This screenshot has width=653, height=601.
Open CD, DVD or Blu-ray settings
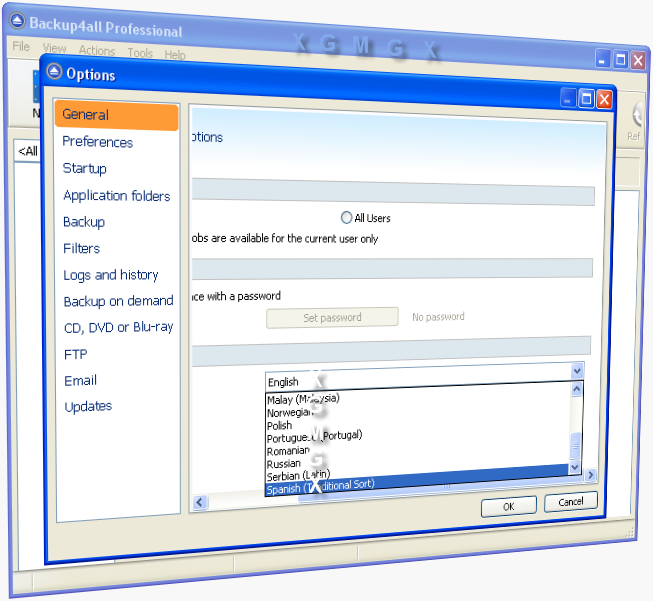coord(118,327)
